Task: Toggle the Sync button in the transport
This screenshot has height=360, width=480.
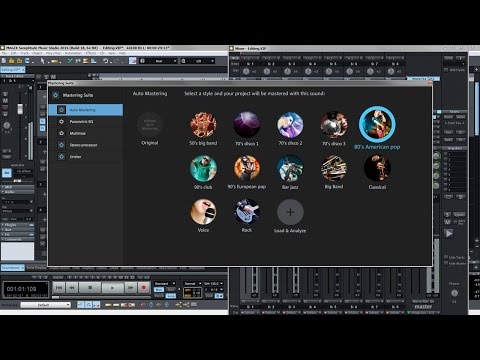Action: click(171, 290)
